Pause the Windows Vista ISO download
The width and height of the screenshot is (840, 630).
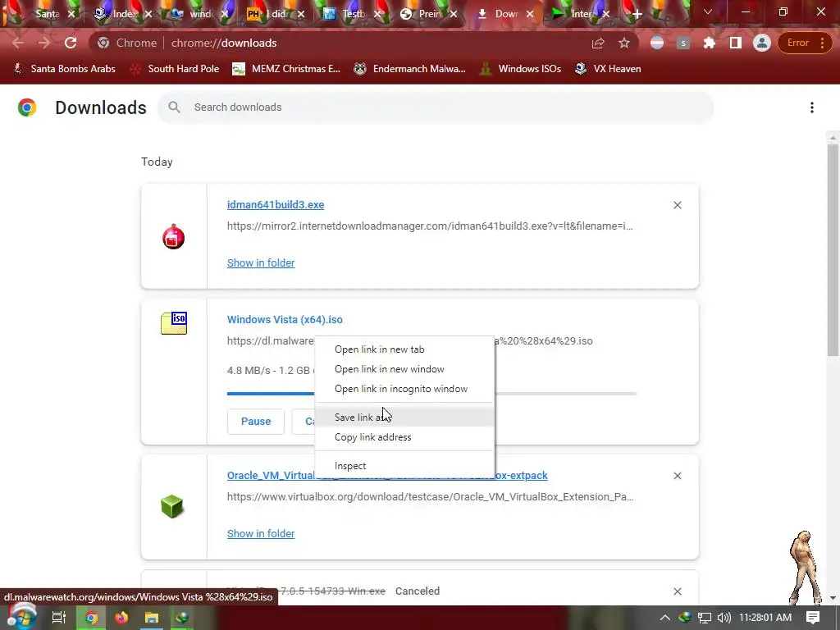(x=256, y=421)
